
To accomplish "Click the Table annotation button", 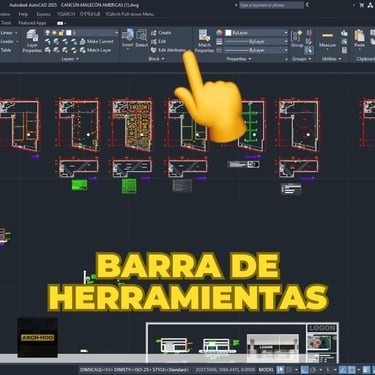I will [x=6, y=50].
